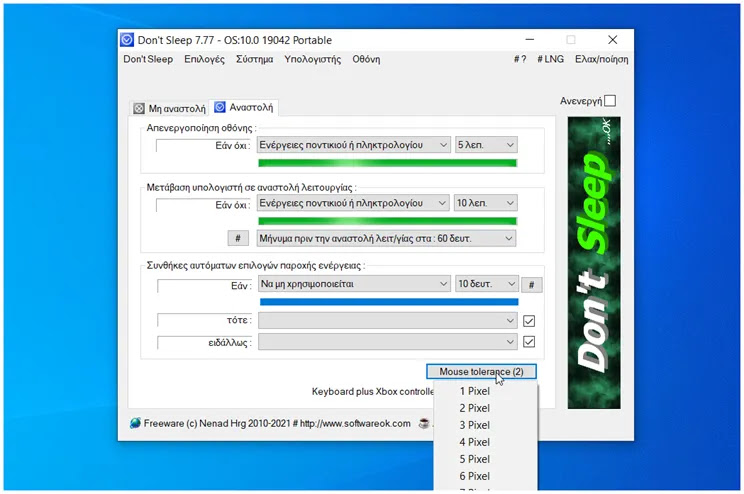Open the Don't Sleep menu
744x494 pixels.
pos(148,59)
